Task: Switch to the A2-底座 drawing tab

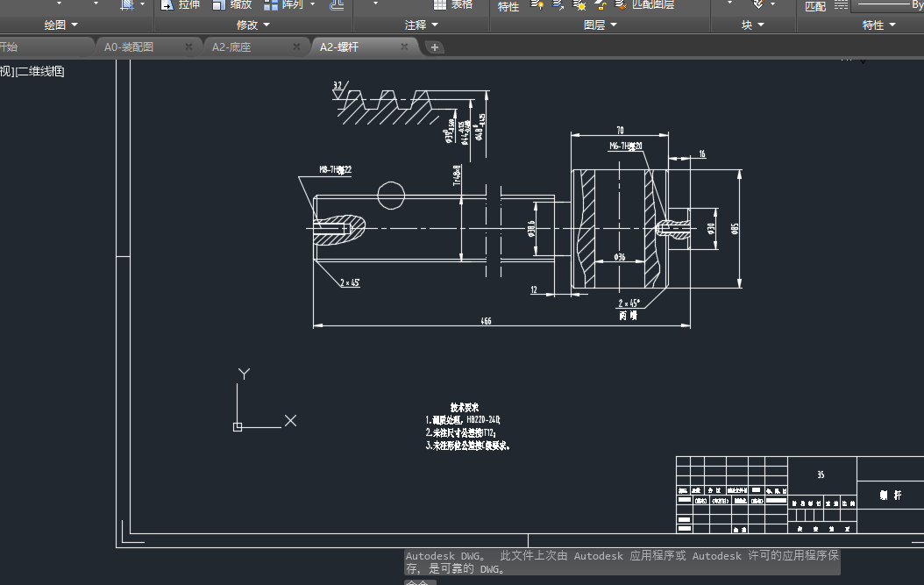Action: click(x=231, y=47)
